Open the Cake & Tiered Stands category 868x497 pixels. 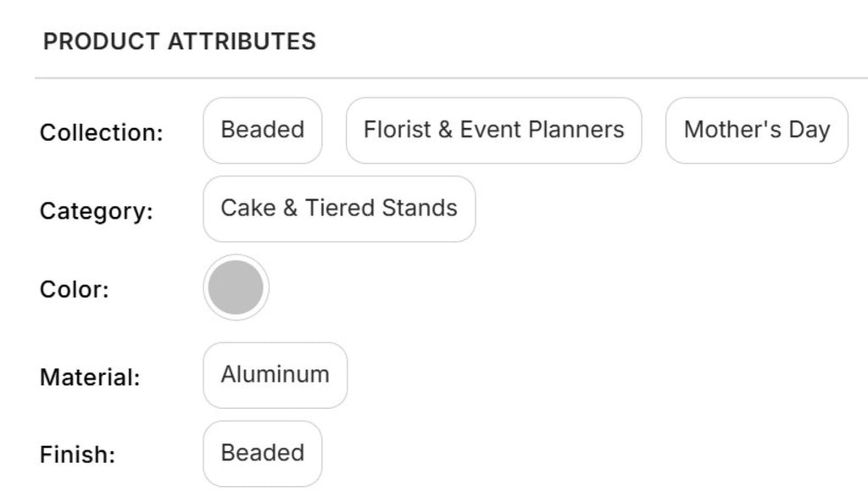(339, 209)
